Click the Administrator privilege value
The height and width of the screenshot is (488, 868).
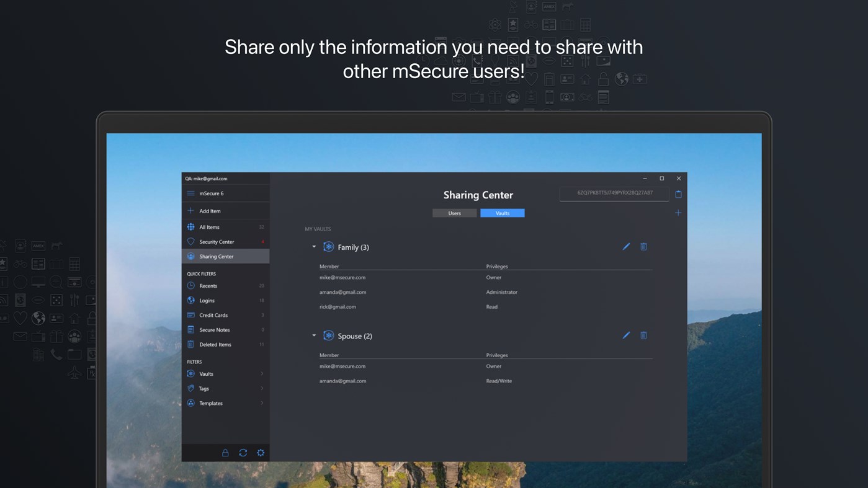point(502,292)
